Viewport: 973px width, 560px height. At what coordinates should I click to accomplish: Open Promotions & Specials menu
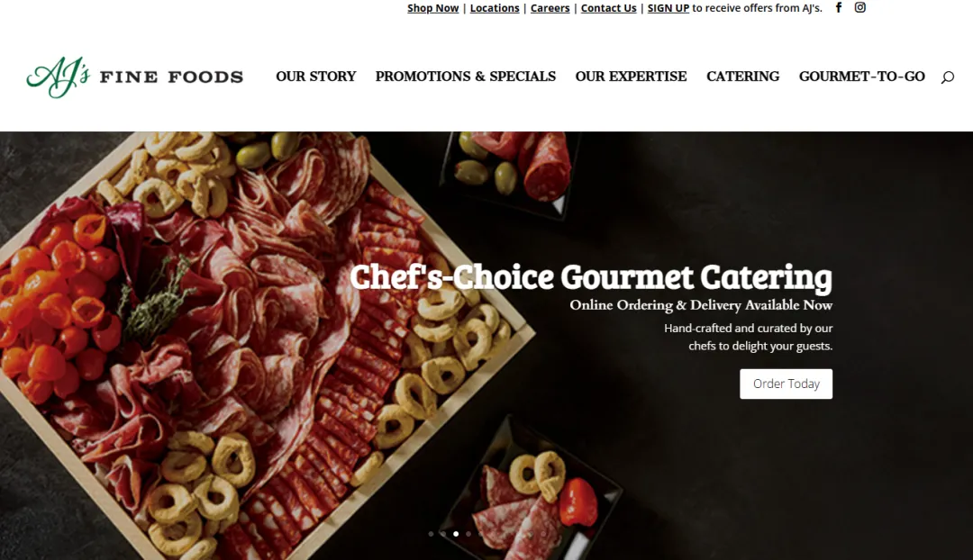tap(466, 77)
